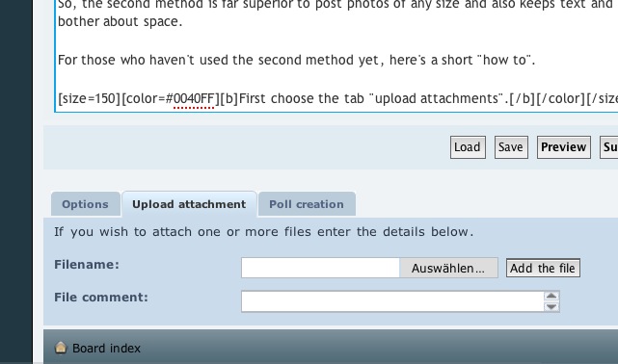Click the File comment up arrow
618x364 pixels.
coord(551,297)
